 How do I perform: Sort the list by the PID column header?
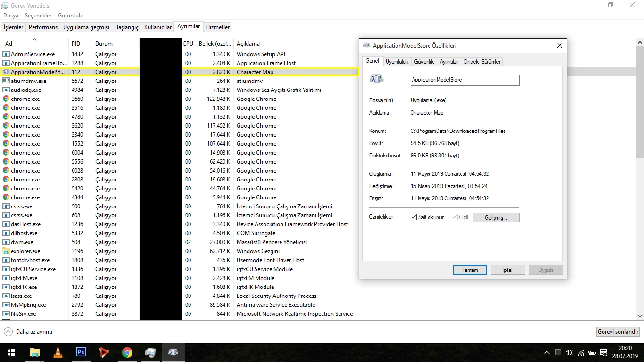80,43
